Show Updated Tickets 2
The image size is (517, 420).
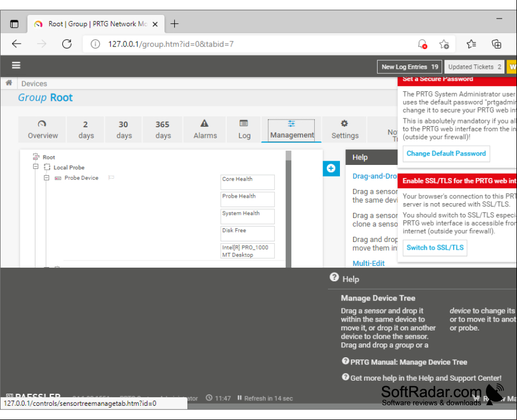click(474, 67)
